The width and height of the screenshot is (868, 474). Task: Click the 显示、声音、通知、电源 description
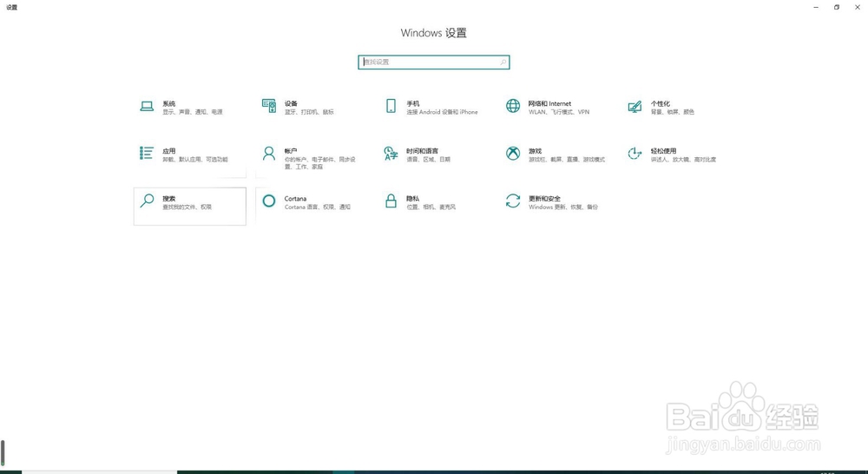193,112
